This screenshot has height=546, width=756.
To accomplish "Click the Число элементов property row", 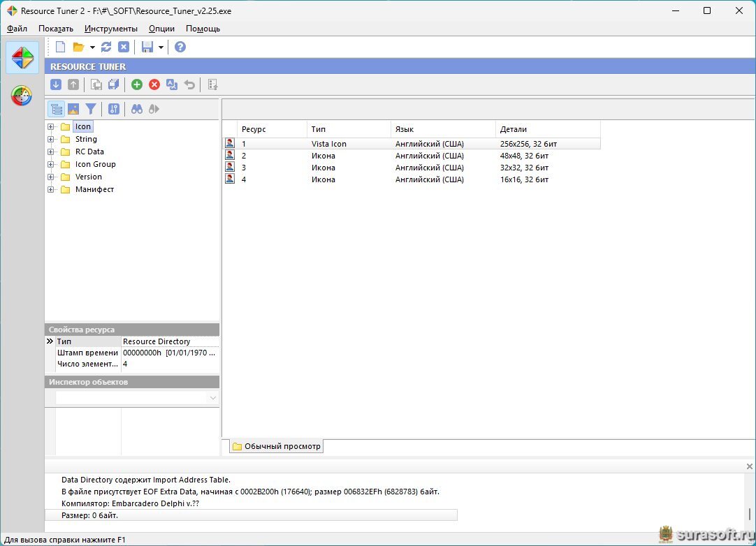I will [x=133, y=364].
